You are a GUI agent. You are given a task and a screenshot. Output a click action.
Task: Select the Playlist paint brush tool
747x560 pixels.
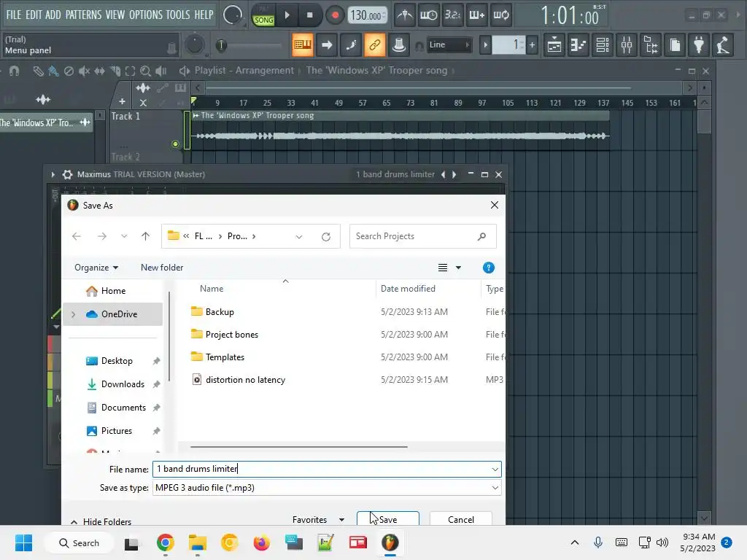pos(53,71)
